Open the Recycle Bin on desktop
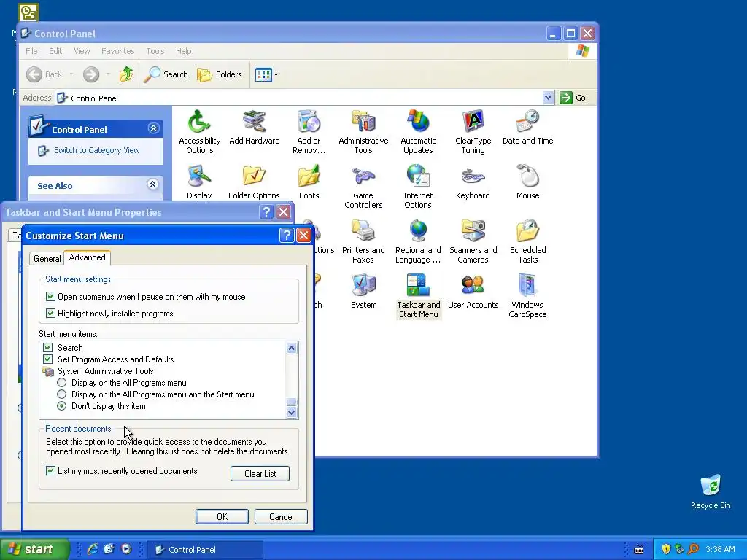This screenshot has width=747, height=560. tap(711, 492)
